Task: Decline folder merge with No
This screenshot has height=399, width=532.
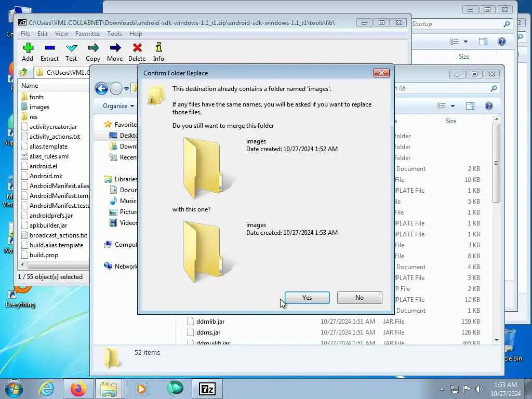Action: pyautogui.click(x=360, y=298)
